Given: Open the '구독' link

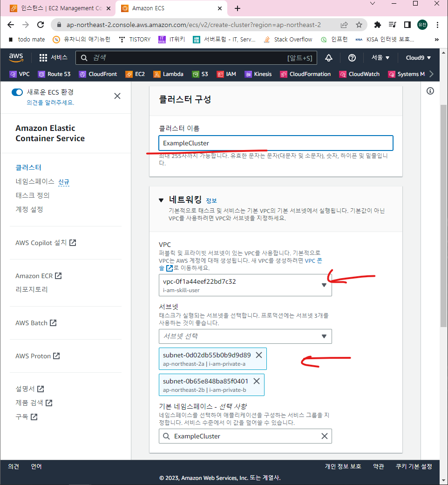Looking at the screenshot, I should [x=26, y=417].
